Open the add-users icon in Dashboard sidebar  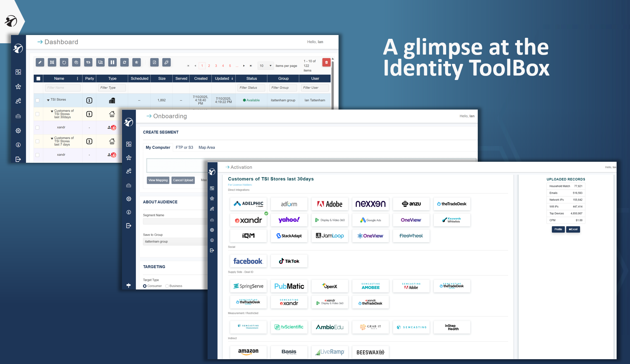pyautogui.click(x=18, y=101)
